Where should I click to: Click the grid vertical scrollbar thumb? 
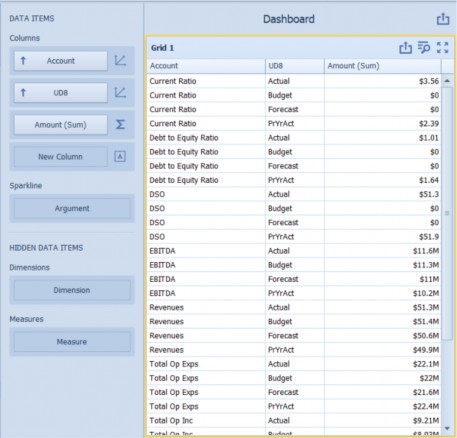tap(447, 213)
